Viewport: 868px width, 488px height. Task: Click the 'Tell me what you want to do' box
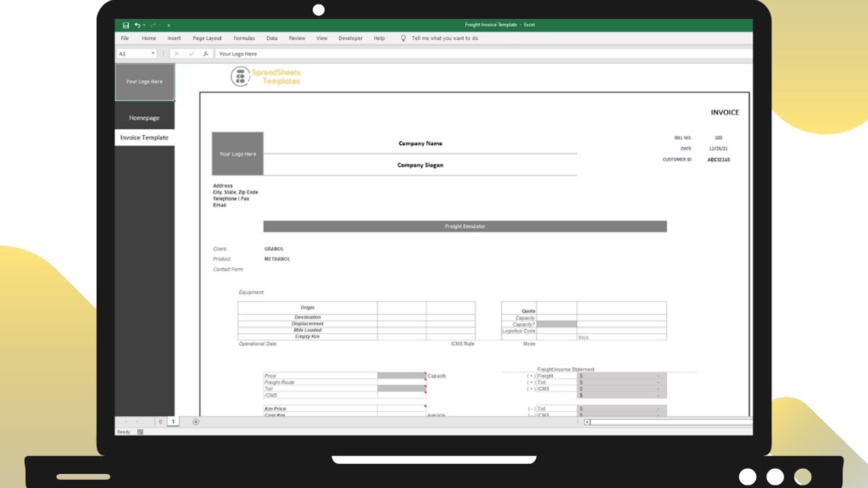click(x=445, y=39)
